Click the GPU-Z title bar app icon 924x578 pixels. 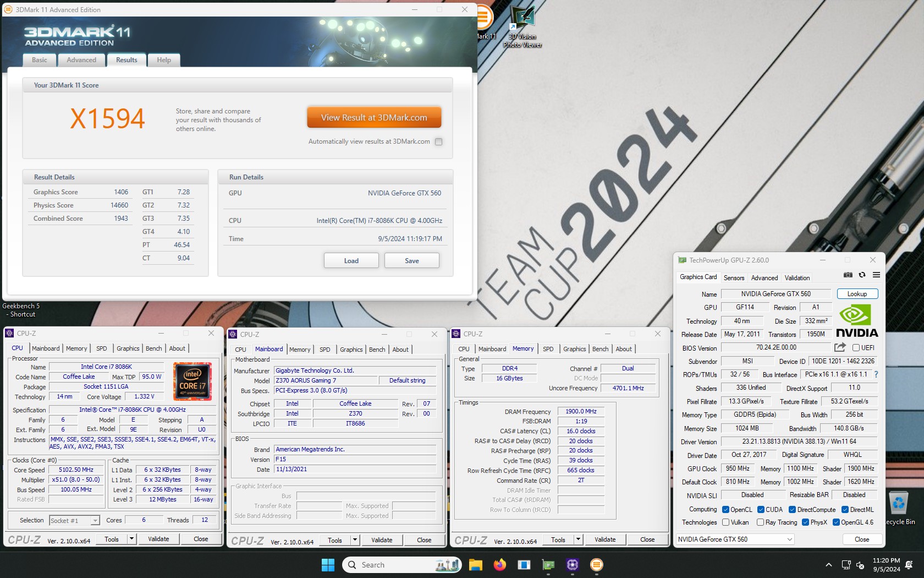point(683,260)
